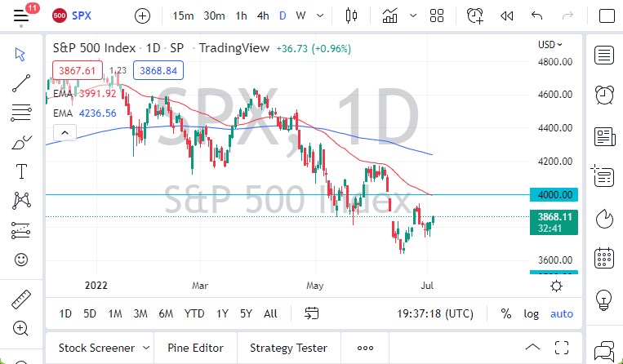Toggle the auto scale option
Viewport: 623px width, 364px height.
pyautogui.click(x=562, y=313)
